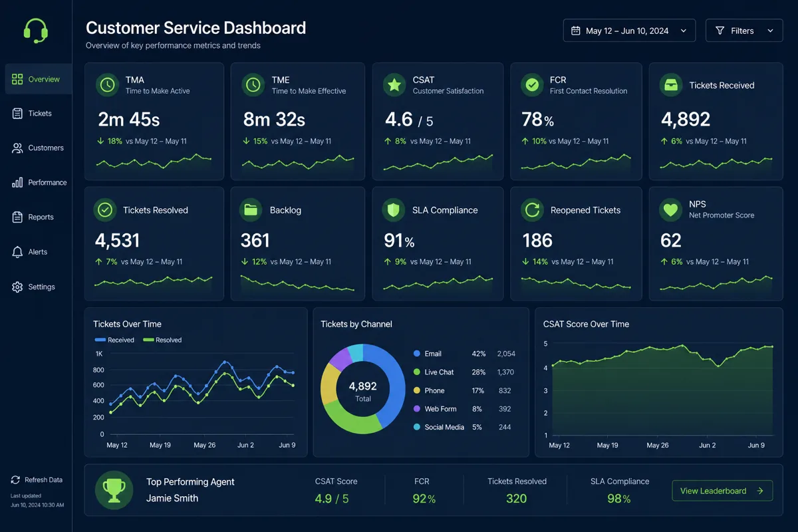Viewport: 798px width, 532px height.
Task: Toggle the Resolved series in chart legend
Action: (162, 340)
